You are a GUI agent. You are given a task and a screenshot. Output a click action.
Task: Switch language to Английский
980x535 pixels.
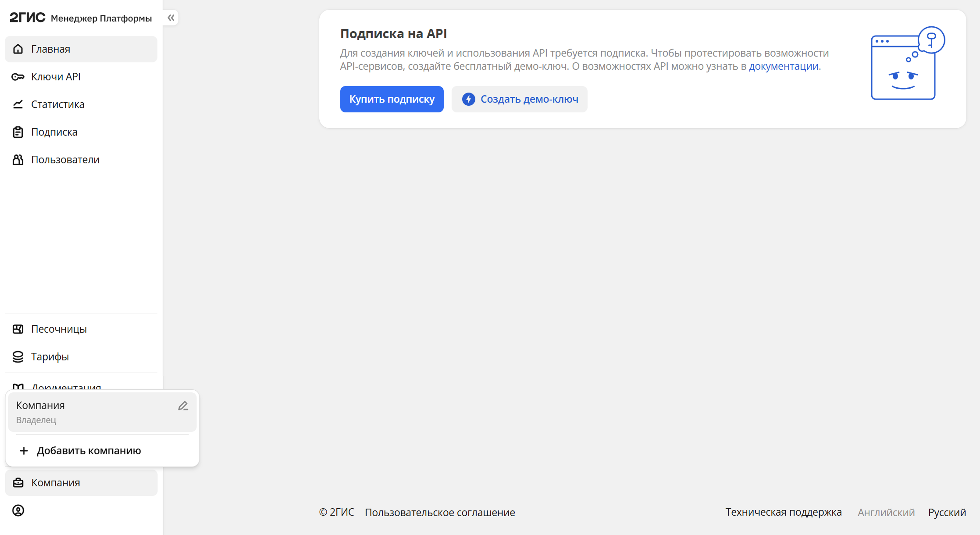[886, 512]
